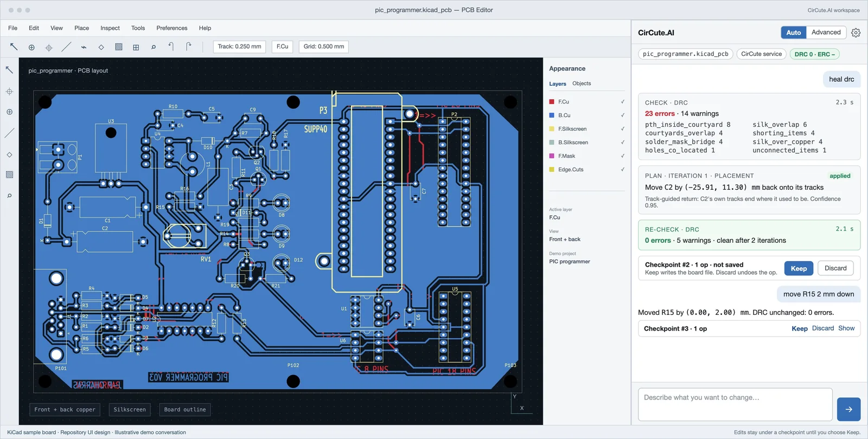This screenshot has height=439, width=868.
Task: Click the DRC 0 · ERC status chip
Action: click(x=815, y=54)
